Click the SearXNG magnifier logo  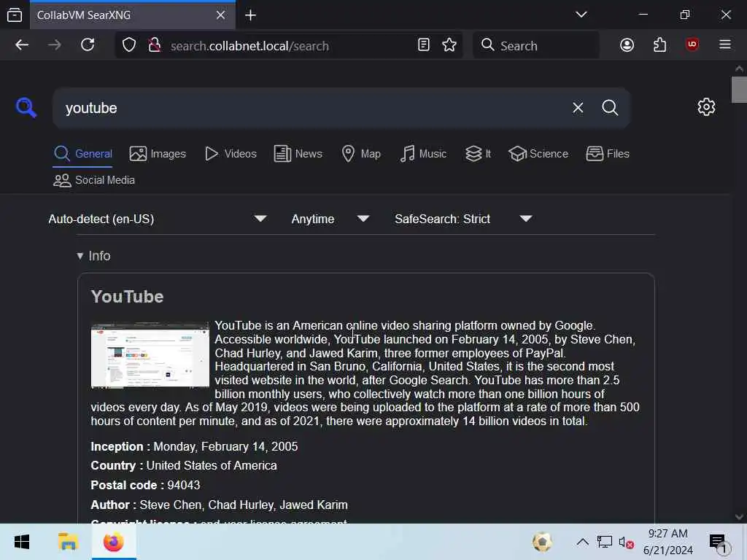[26, 108]
